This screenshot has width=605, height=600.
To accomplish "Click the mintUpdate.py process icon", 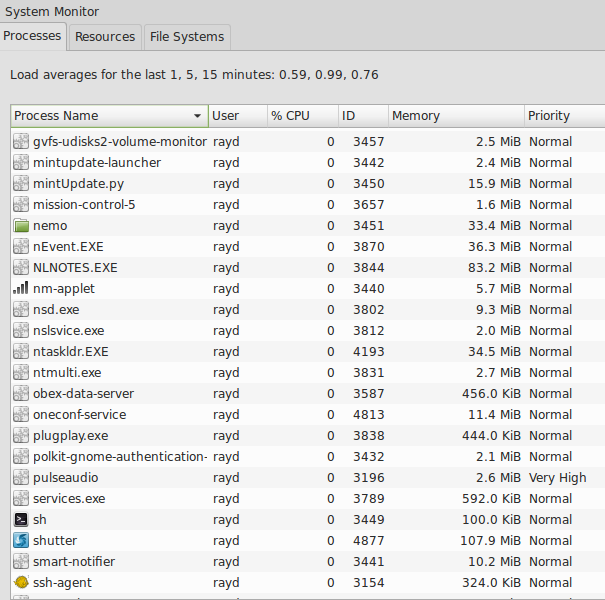I will click(21, 183).
